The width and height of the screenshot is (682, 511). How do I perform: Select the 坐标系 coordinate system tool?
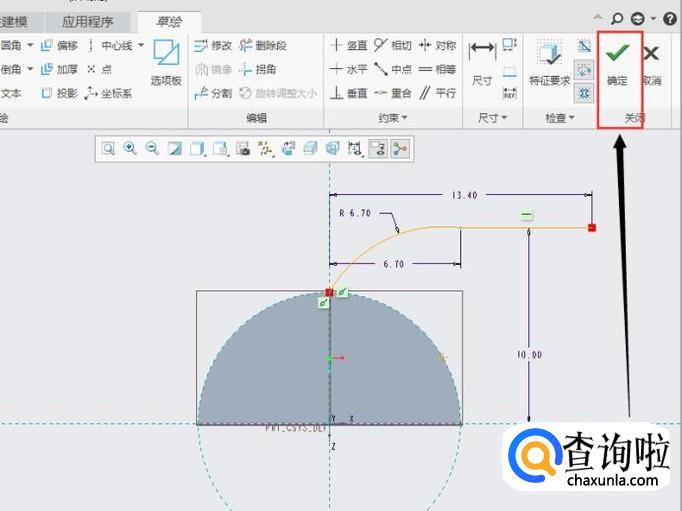pyautogui.click(x=108, y=93)
